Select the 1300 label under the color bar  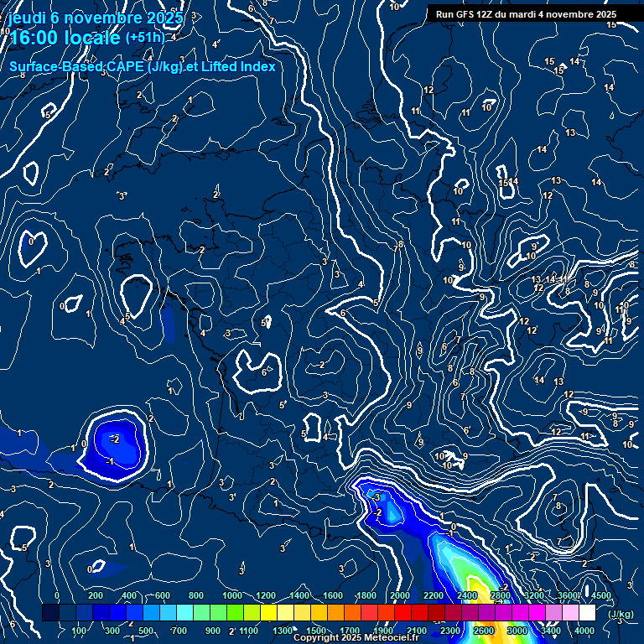coord(283,631)
